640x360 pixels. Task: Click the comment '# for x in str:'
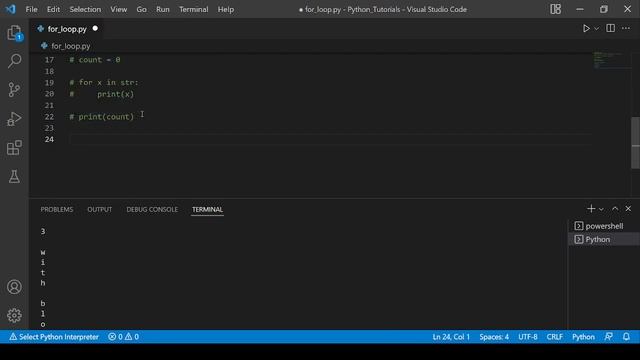pos(104,82)
